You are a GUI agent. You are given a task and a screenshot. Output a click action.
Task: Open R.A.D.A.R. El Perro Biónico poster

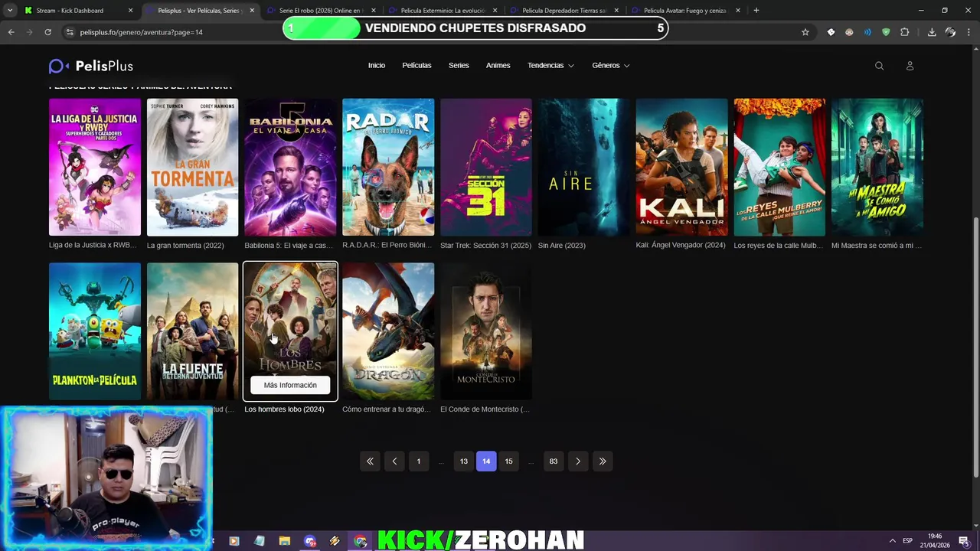pyautogui.click(x=388, y=167)
